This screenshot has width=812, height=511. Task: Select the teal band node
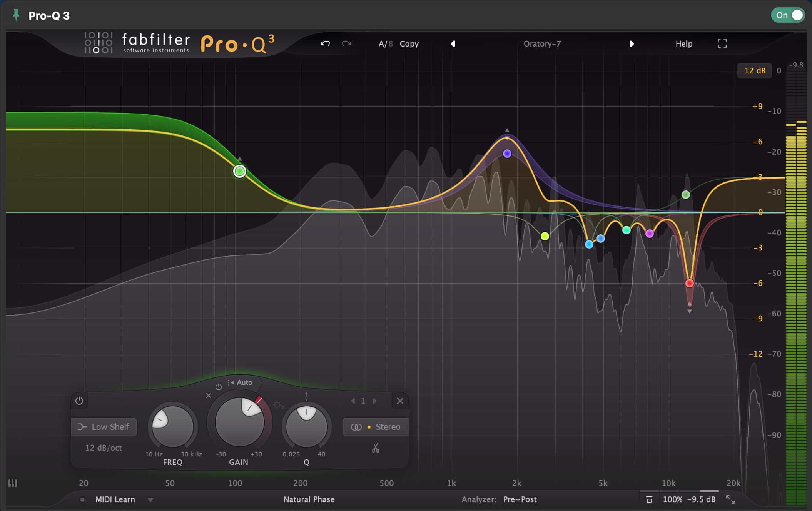(x=627, y=230)
